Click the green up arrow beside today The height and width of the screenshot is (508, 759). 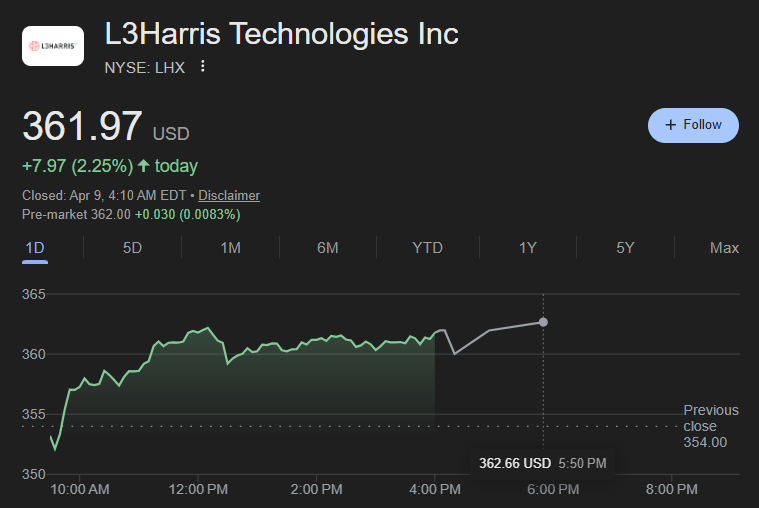pyautogui.click(x=143, y=166)
